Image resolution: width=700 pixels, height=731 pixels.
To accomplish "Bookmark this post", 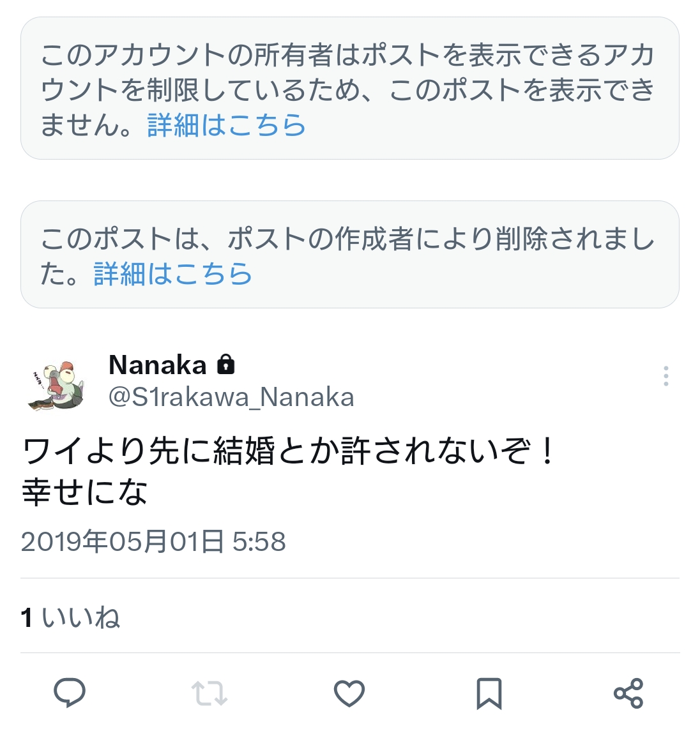I will tap(489, 693).
